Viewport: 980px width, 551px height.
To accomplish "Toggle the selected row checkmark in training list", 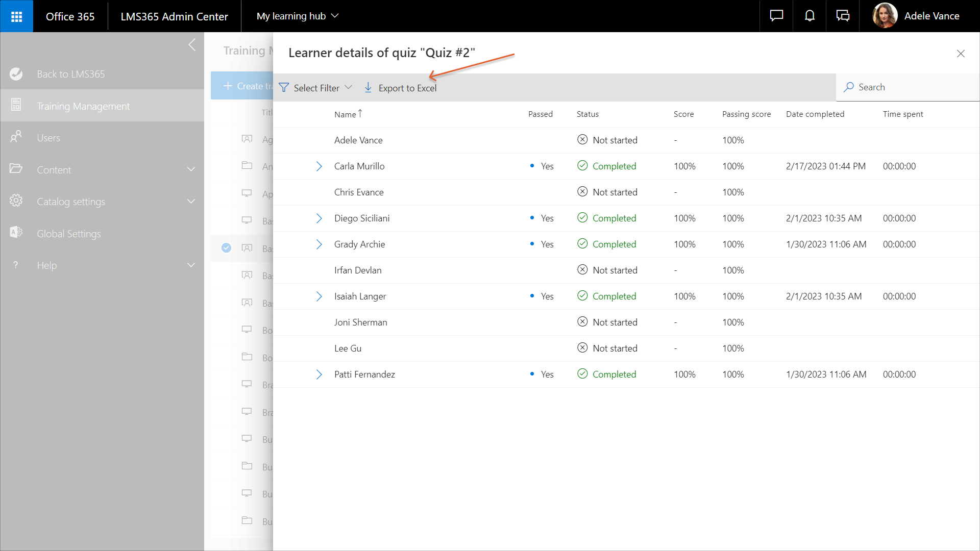I will click(226, 248).
